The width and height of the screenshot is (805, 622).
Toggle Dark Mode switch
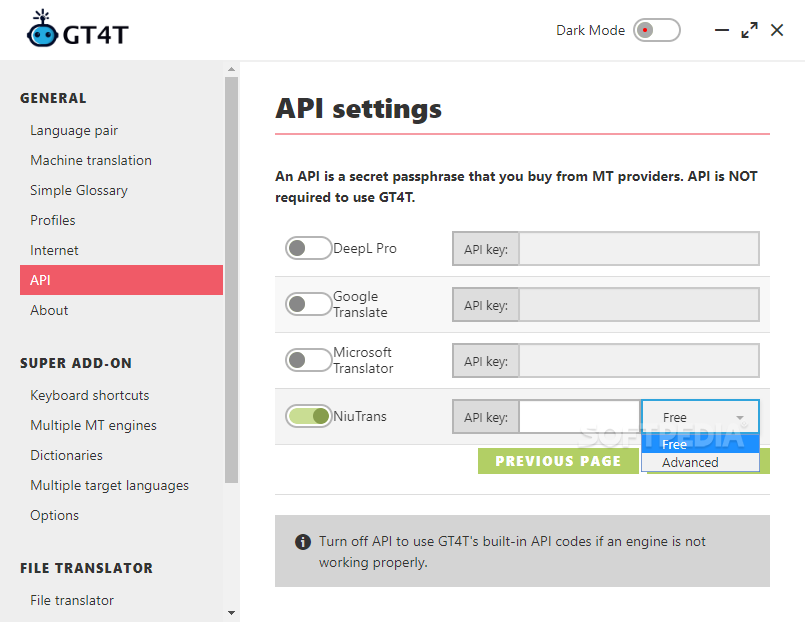pyautogui.click(x=657, y=30)
